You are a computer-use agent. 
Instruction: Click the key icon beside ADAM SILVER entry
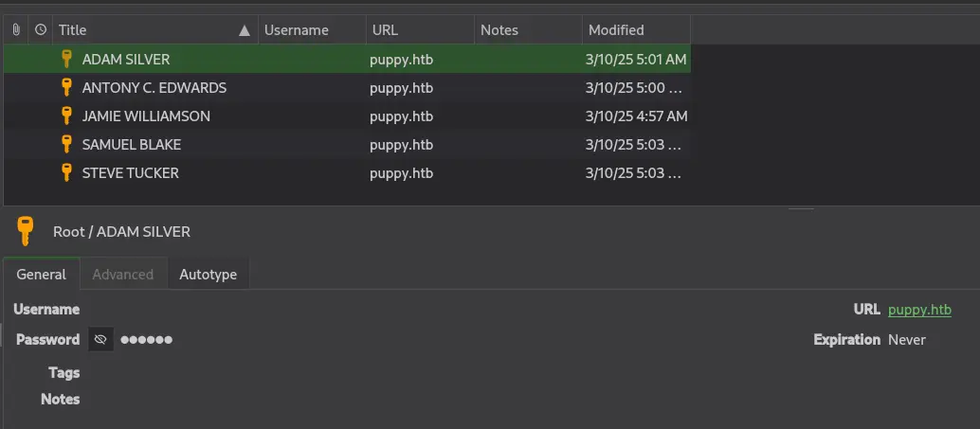[x=66, y=59]
